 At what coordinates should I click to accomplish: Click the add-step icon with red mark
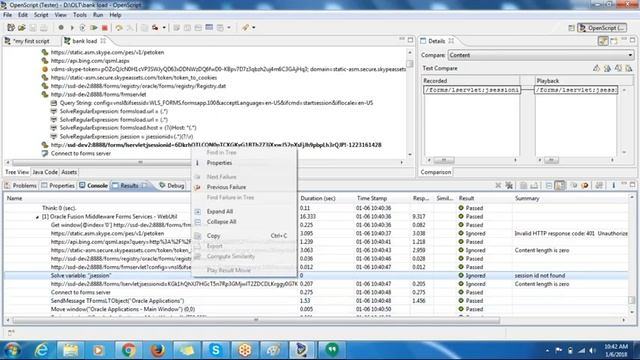(x=155, y=28)
